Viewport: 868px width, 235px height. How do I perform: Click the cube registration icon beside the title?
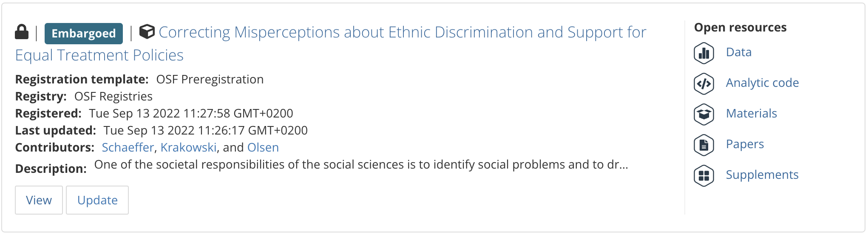[147, 32]
